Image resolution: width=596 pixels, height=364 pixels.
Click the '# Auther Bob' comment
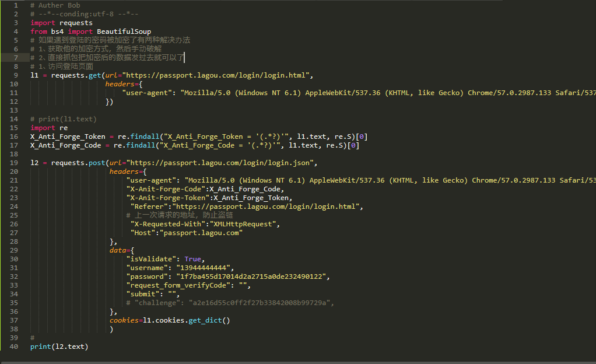click(x=55, y=5)
